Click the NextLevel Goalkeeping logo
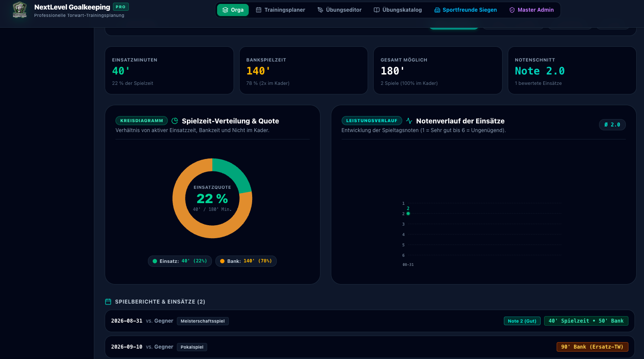This screenshot has width=644, height=359. 19,10
